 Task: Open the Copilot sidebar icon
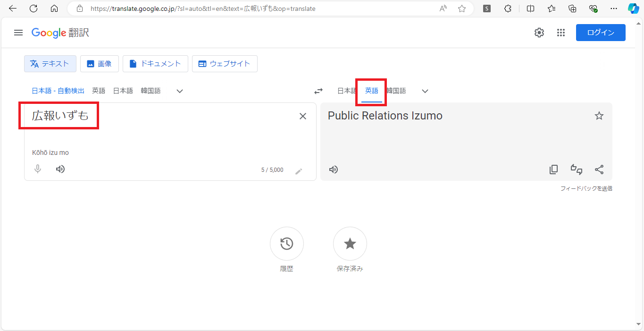pyautogui.click(x=633, y=8)
